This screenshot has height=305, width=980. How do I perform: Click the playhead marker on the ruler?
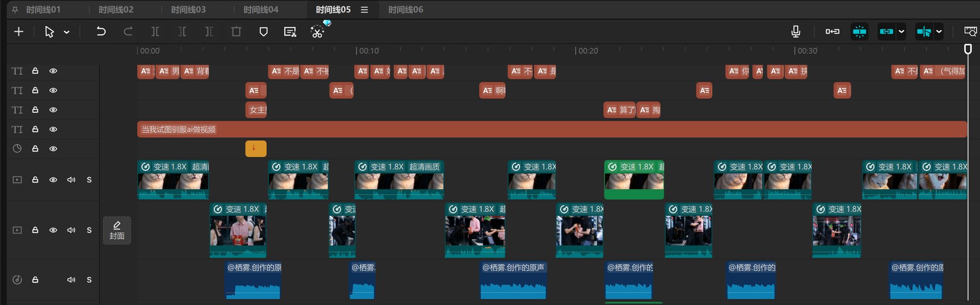point(967,49)
